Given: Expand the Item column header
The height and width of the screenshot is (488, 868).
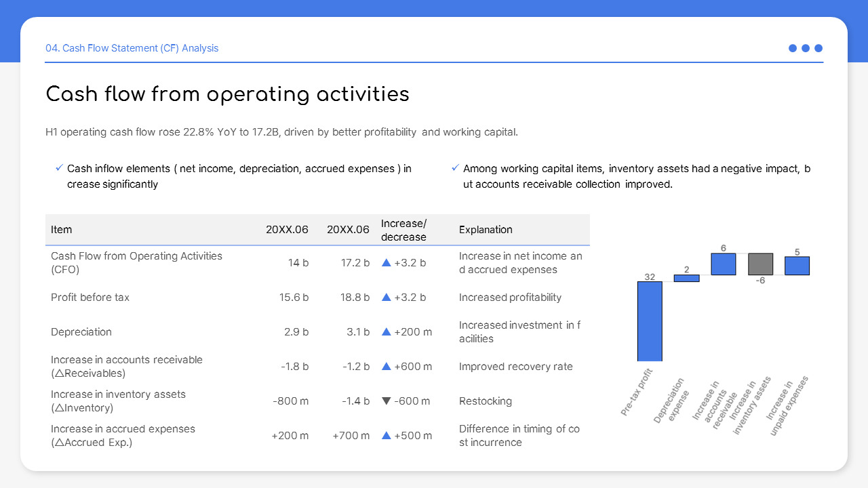Looking at the screenshot, I should point(62,229).
